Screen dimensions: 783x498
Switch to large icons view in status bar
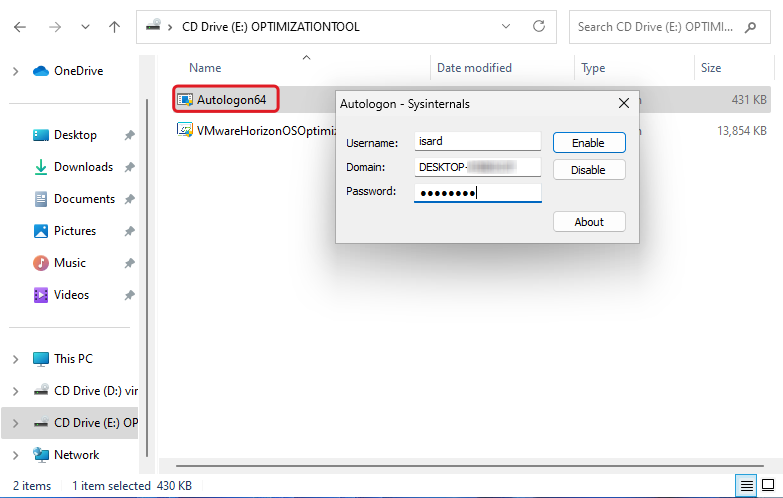click(769, 486)
